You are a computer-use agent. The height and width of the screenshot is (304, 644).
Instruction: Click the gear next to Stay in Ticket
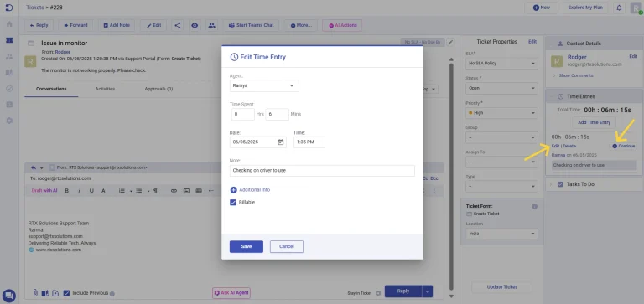[378, 293]
